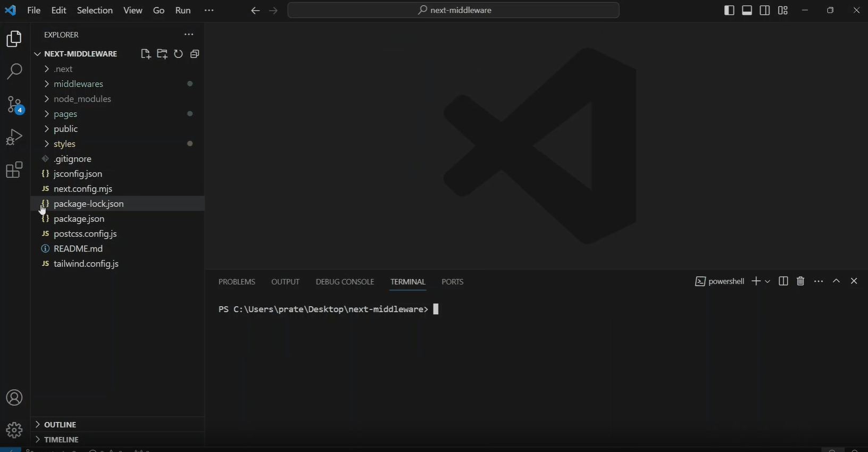868x452 pixels.
Task: Switch to the DEBUG CONSOLE tab
Action: (x=345, y=282)
